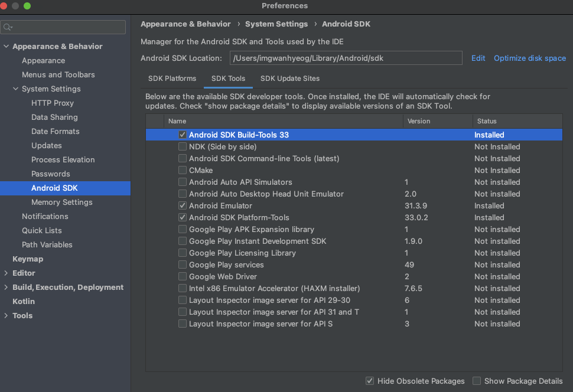Check Google Play APK Expansion library
This screenshot has width=573, height=392.
point(183,229)
